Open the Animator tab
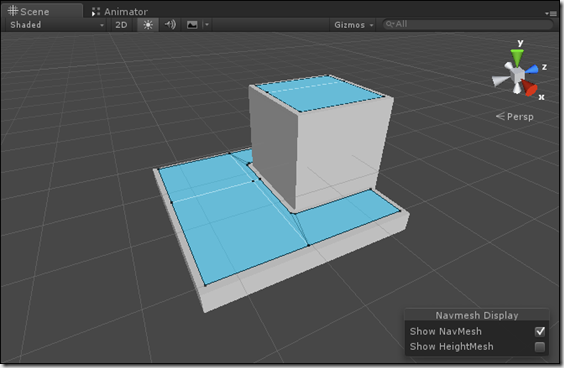The image size is (564, 368). pyautogui.click(x=120, y=12)
